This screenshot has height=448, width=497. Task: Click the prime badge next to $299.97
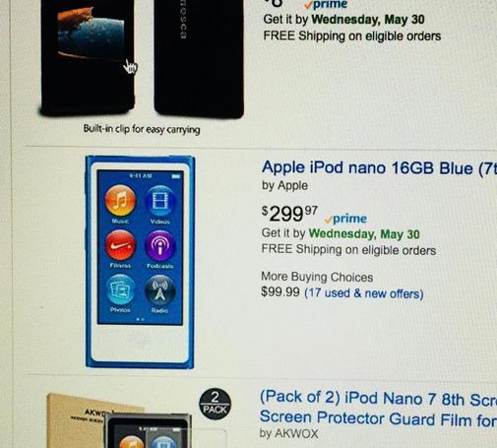[x=345, y=219]
